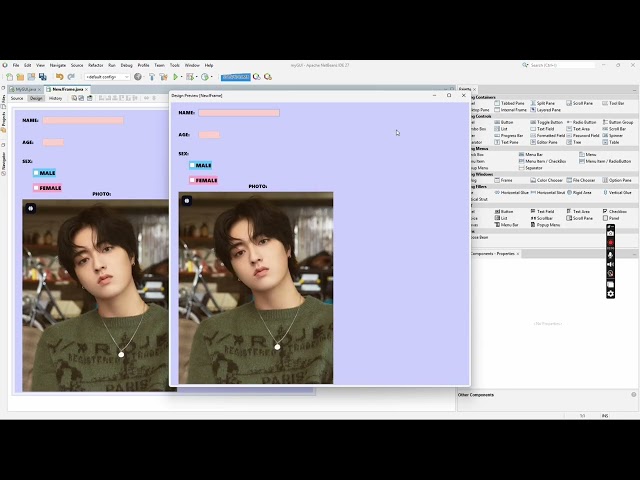Open the Refactor menu
Viewport: 640px width, 480px height.
click(x=96, y=65)
